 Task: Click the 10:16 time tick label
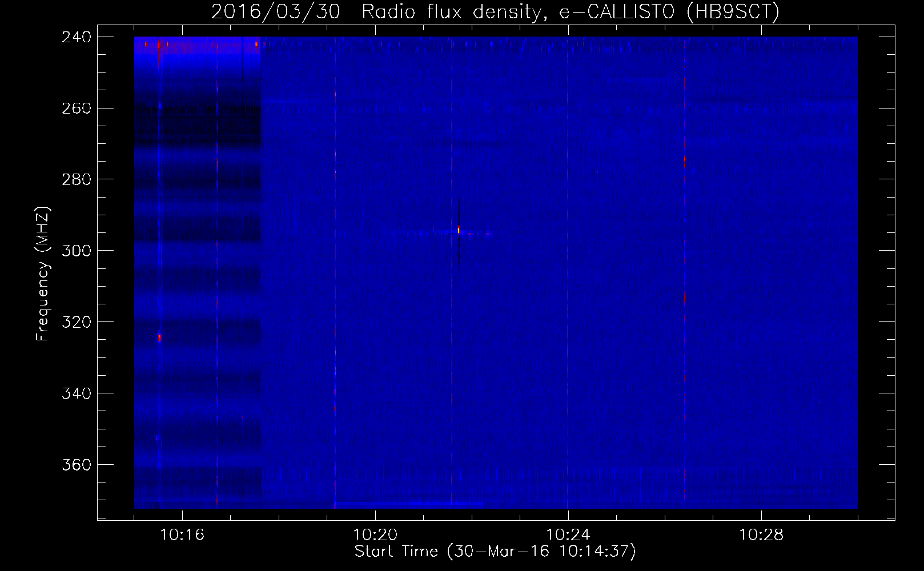click(x=182, y=535)
